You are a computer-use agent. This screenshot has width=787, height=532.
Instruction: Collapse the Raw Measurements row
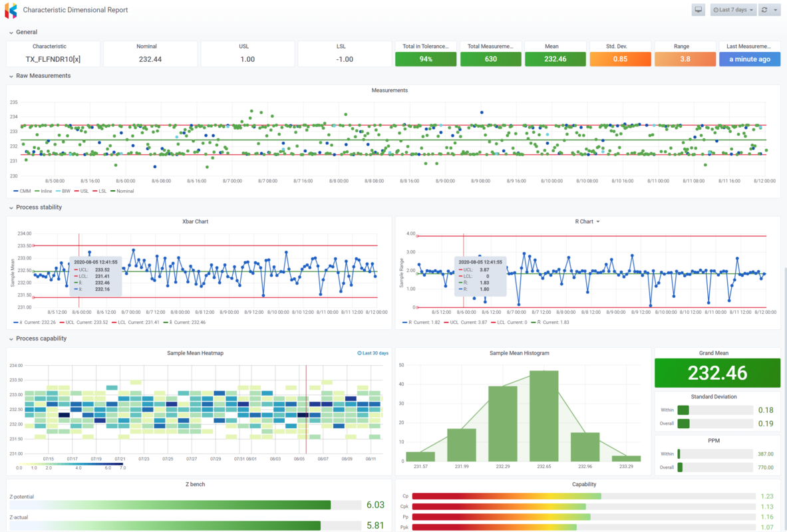(x=11, y=76)
